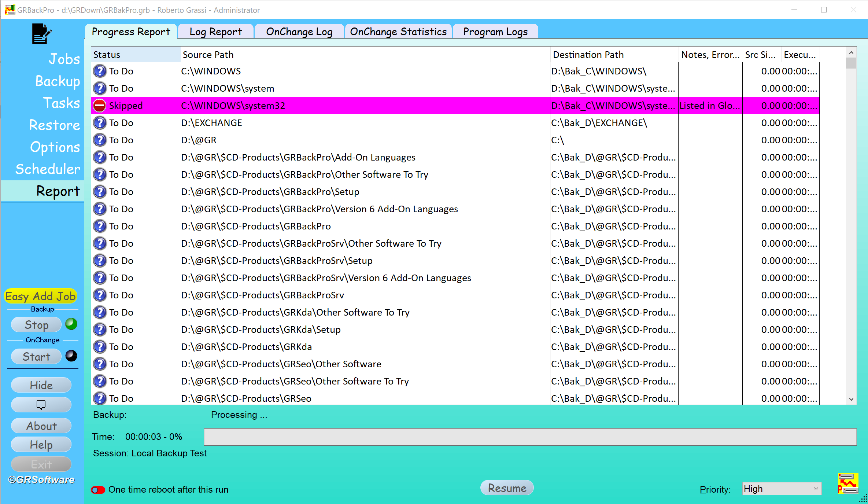Open the OnChange Statistics tab
The height and width of the screenshot is (504, 868).
(398, 32)
